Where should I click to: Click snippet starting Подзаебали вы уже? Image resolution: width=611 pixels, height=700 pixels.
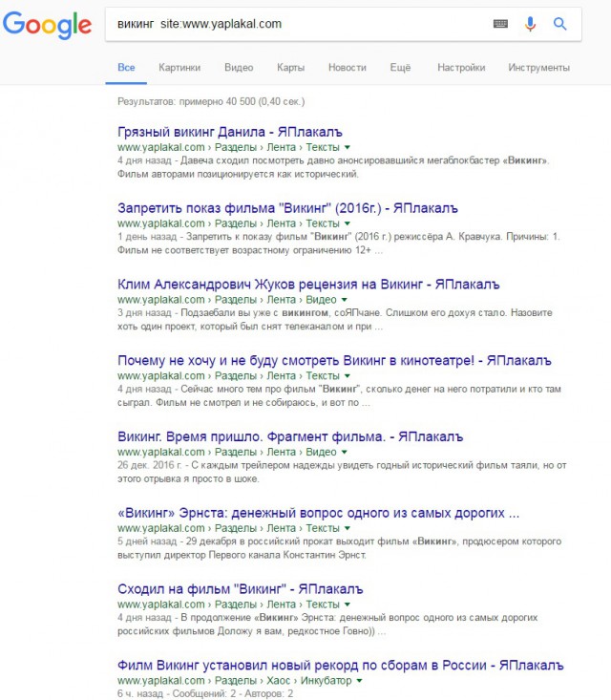point(335,319)
